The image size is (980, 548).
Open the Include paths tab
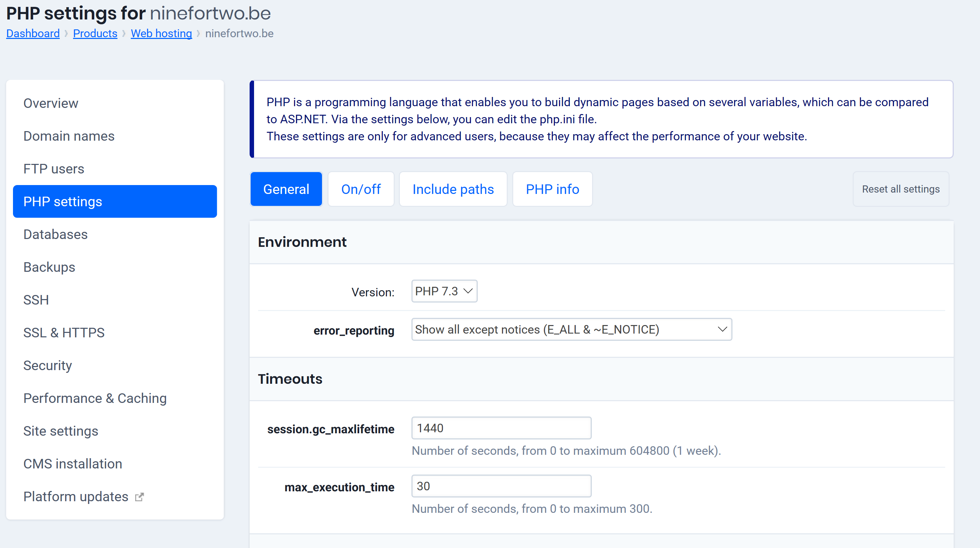click(x=453, y=189)
